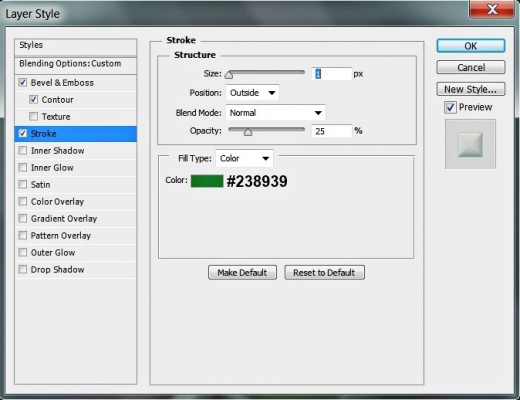Click the Size px input field
This screenshot has height=400, width=520.
(332, 74)
